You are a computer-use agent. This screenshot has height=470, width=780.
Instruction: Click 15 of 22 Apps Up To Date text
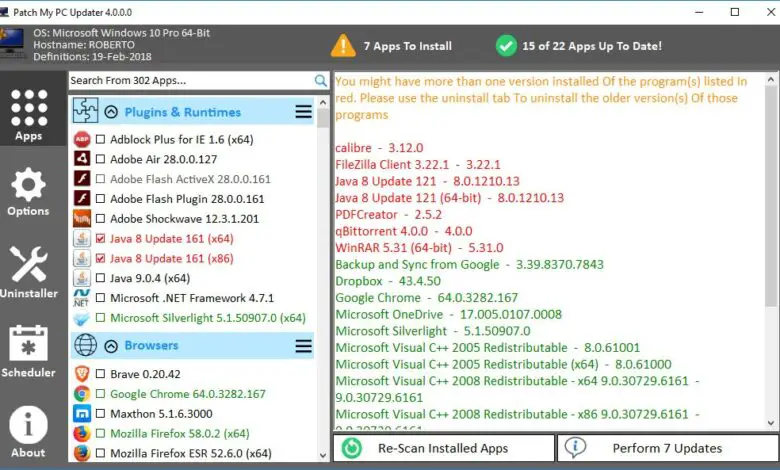tap(592, 46)
